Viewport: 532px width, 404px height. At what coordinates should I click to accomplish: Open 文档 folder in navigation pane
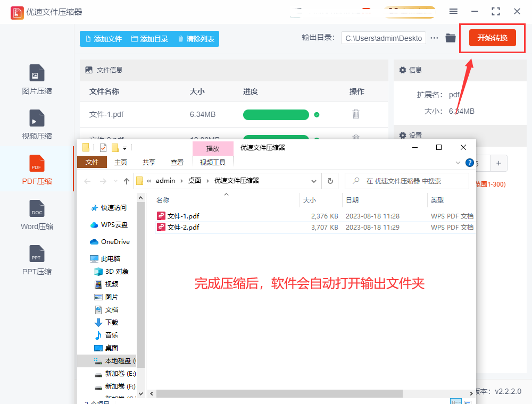coord(106,309)
